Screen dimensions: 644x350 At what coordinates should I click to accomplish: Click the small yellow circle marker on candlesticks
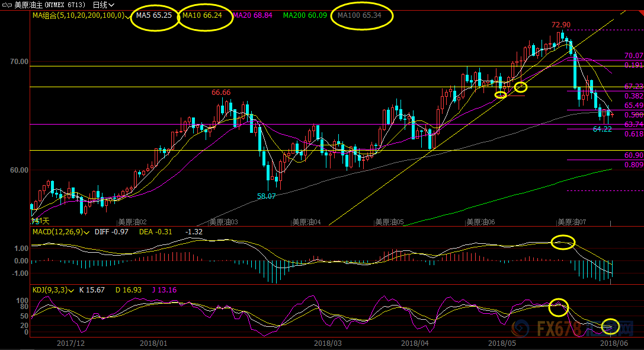point(501,94)
